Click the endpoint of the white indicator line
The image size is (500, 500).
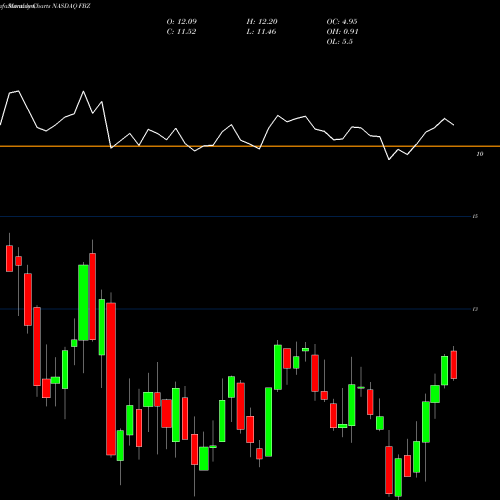454,125
